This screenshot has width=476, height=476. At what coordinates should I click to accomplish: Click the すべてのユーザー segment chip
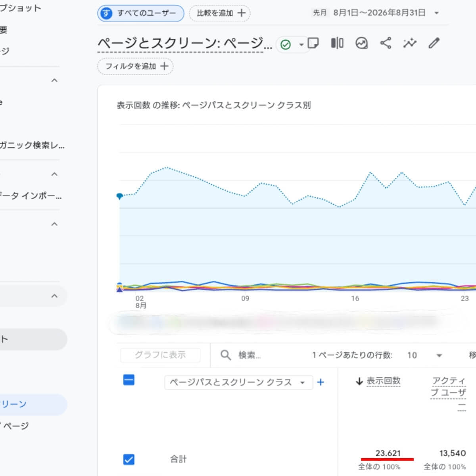pyautogui.click(x=141, y=13)
